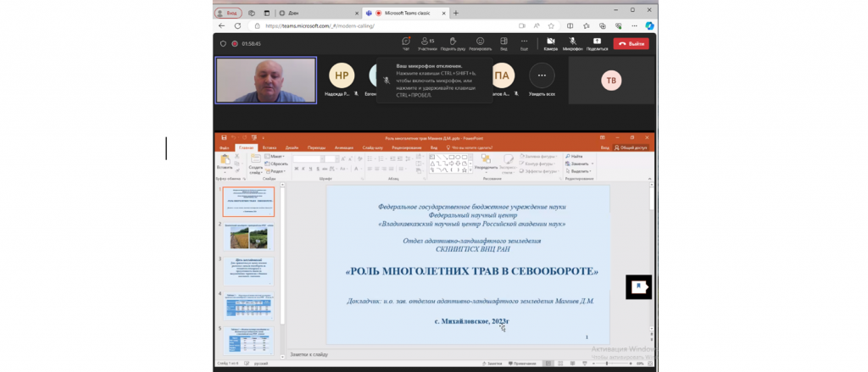Viewport: 868px width, 372px height.
Task: Share your screen (Поделиться)
Action: coord(597,44)
